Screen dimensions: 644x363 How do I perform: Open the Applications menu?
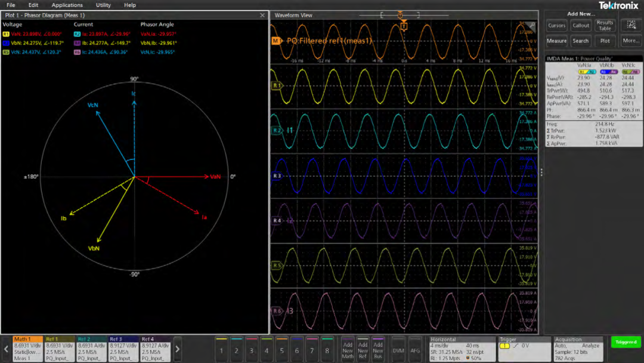click(67, 5)
